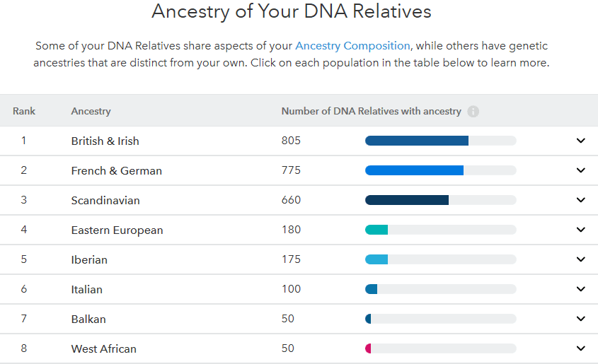
Task: Expand the Iberian row chevron
Action: (x=580, y=259)
